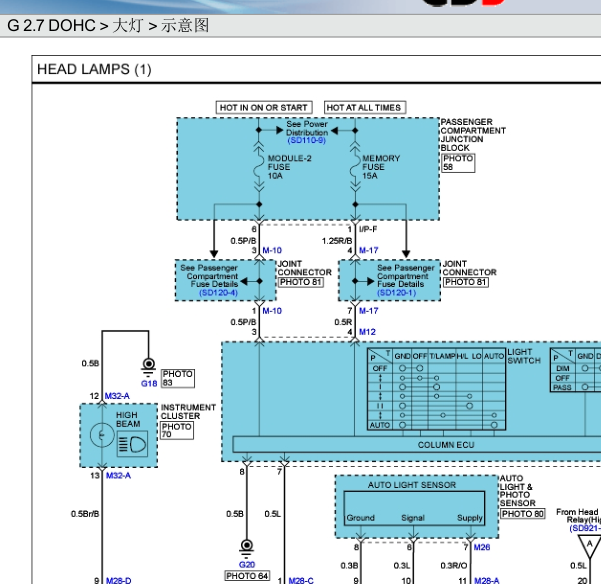Open the SD120-4 fuse details link
Image resolution: width=601 pixels, height=584 pixels.
tap(218, 293)
